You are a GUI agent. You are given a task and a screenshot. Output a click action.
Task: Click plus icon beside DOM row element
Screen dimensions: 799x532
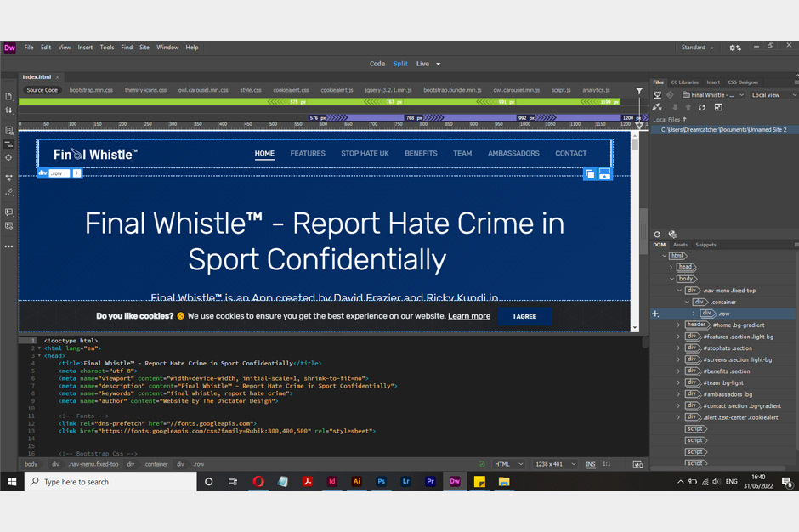click(x=656, y=314)
